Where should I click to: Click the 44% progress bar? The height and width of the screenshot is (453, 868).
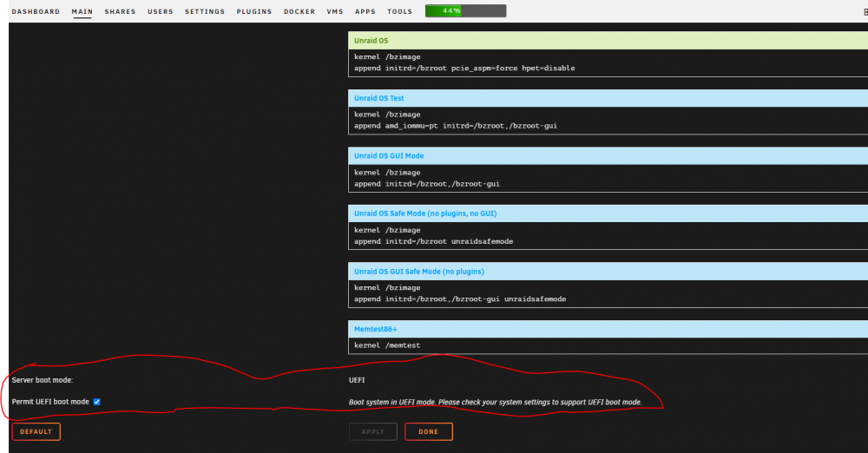[x=465, y=10]
